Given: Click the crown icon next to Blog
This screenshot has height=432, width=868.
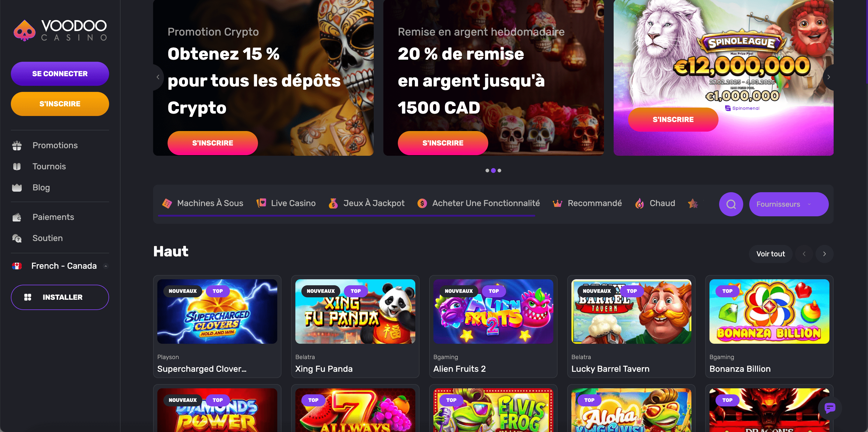Looking at the screenshot, I should click(17, 188).
